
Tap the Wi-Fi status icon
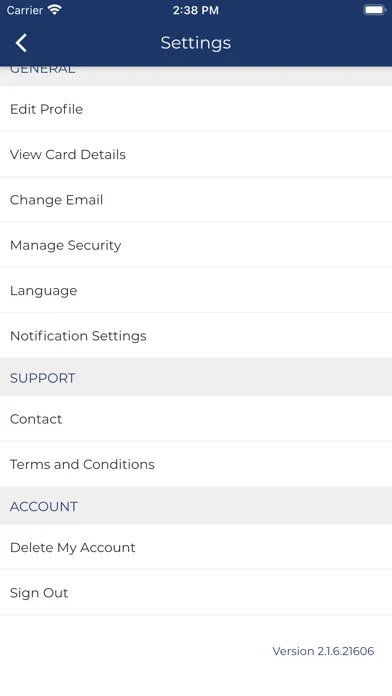click(54, 10)
